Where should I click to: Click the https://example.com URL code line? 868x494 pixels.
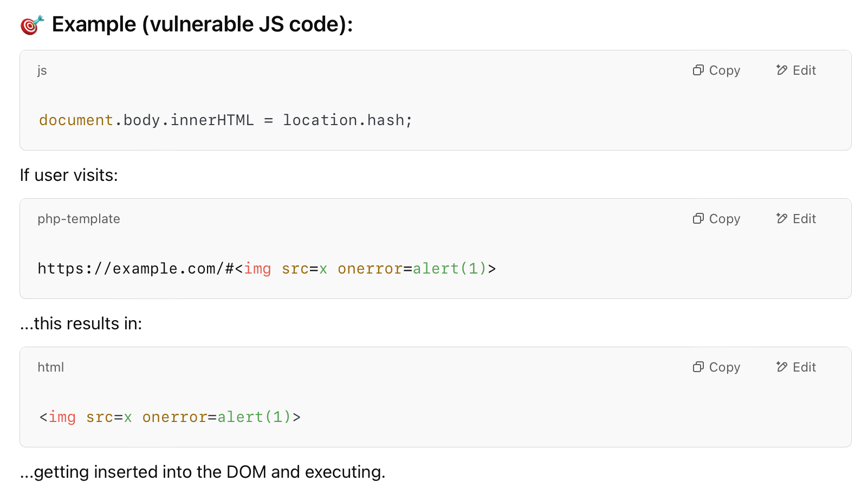click(x=267, y=269)
